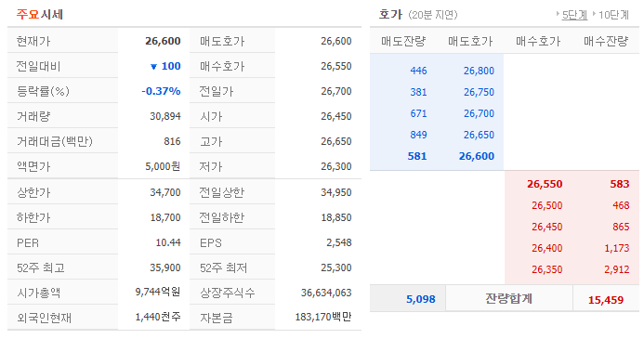The width and height of the screenshot is (644, 339).
Task: Click bid price 26,350 in order book
Action: (x=547, y=269)
